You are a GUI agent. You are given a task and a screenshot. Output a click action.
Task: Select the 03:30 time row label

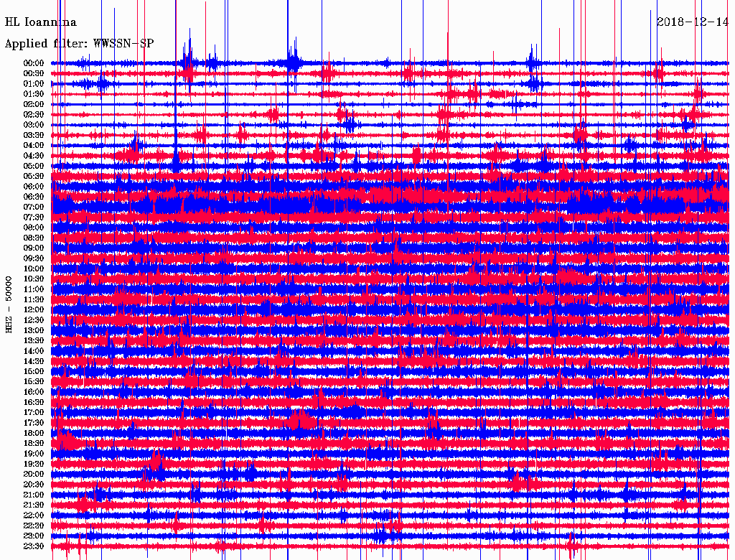tap(34, 135)
